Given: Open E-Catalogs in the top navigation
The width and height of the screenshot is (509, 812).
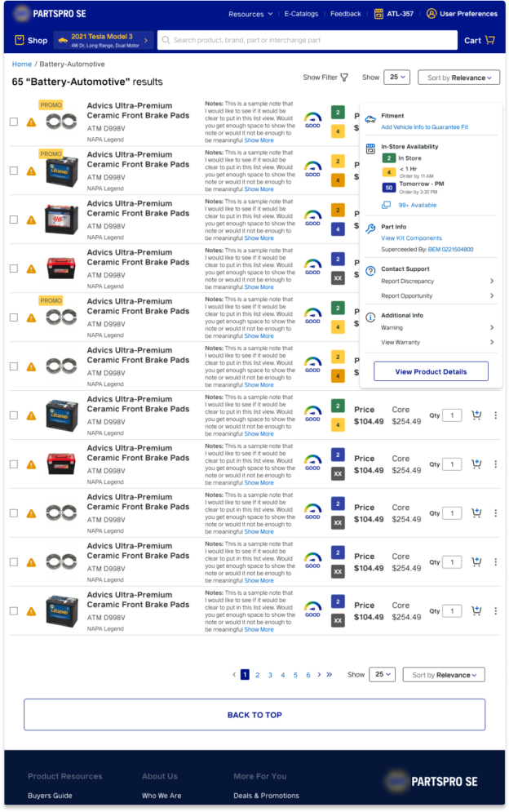Looking at the screenshot, I should tap(301, 13).
